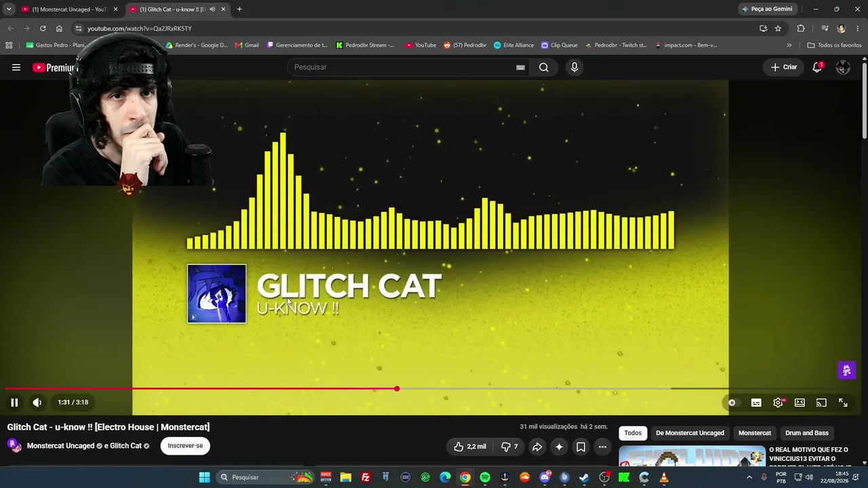Open the Chrome extensions puzzle menu
This screenshot has height=488, width=868.
coord(801,28)
